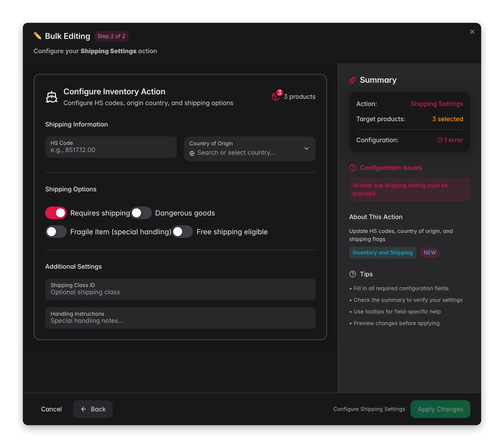Viewport: 504px width, 448px height.
Task: Click the Handling Instructions field
Action: click(x=180, y=318)
